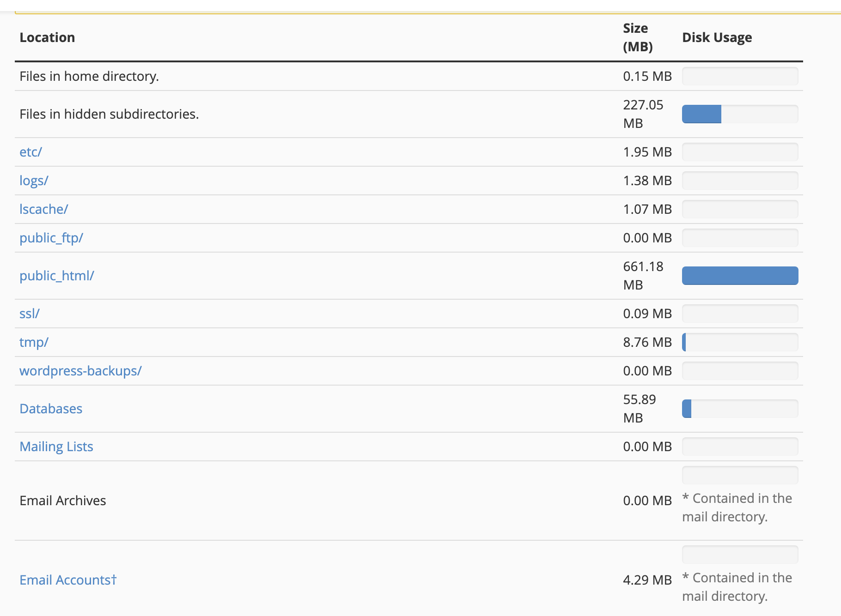Open the public_ftp/ directory link

tap(51, 238)
